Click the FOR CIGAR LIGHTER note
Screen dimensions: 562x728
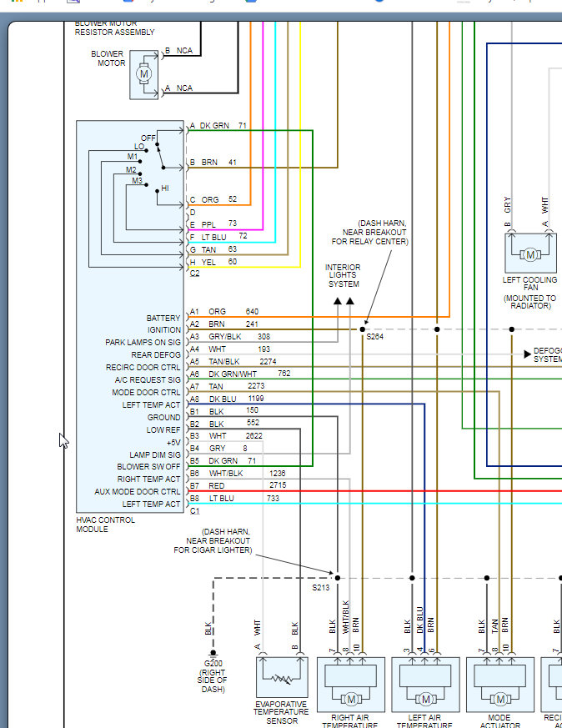213,550
